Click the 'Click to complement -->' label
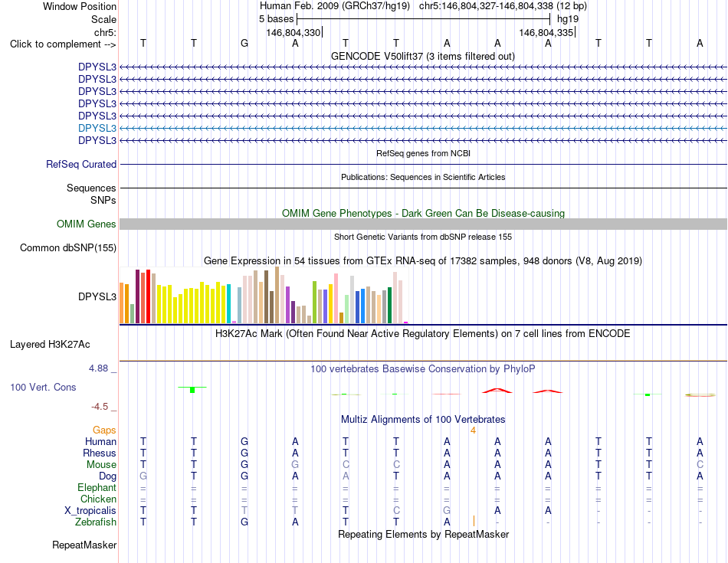The image size is (728, 563). point(63,44)
